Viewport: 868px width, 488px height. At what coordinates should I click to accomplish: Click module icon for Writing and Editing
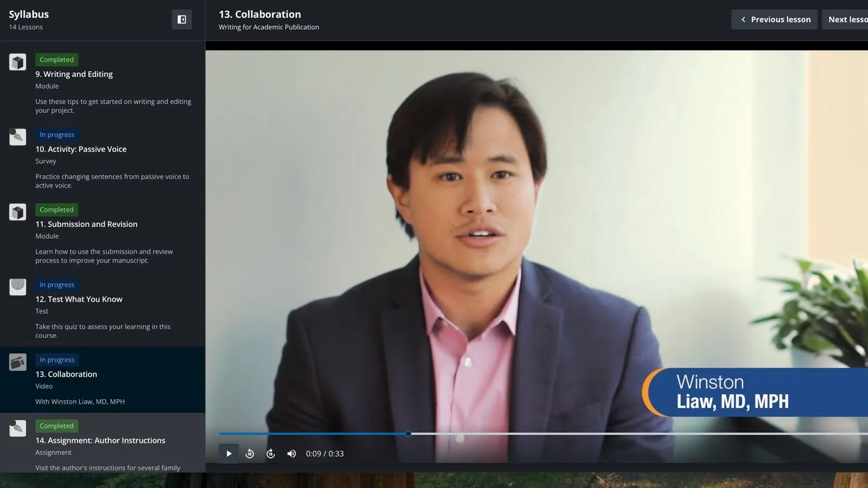tap(17, 62)
